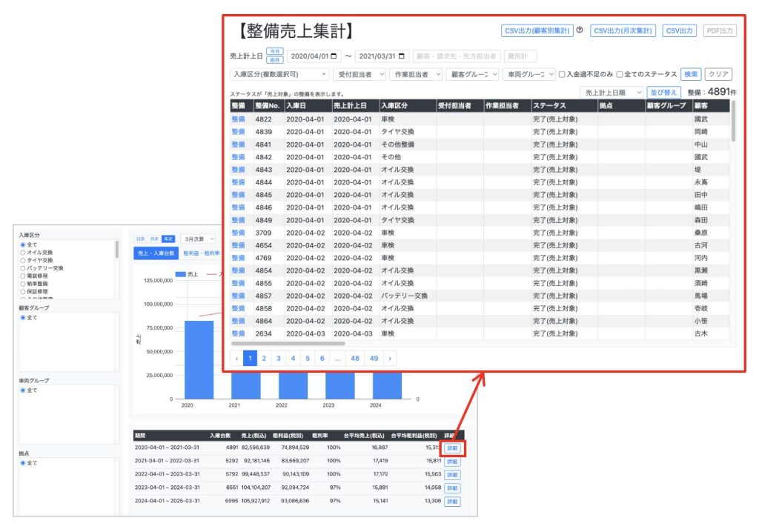Check the 入金過不足のみ checkbox
The image size is (759, 532).
pos(563,74)
